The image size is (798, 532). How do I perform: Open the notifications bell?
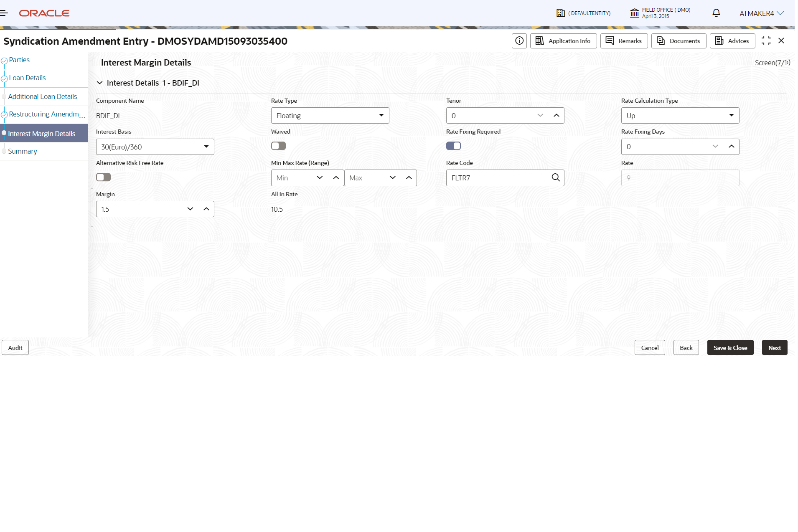716,13
